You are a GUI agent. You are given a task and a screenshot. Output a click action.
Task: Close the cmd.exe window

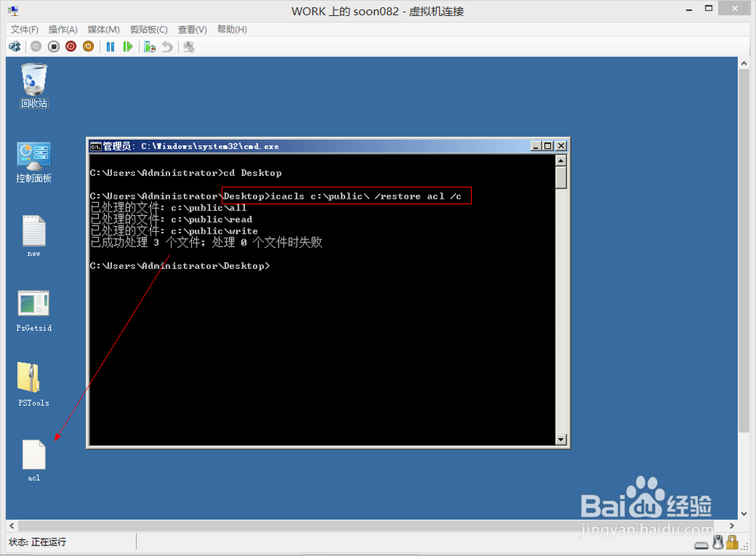[x=561, y=146]
